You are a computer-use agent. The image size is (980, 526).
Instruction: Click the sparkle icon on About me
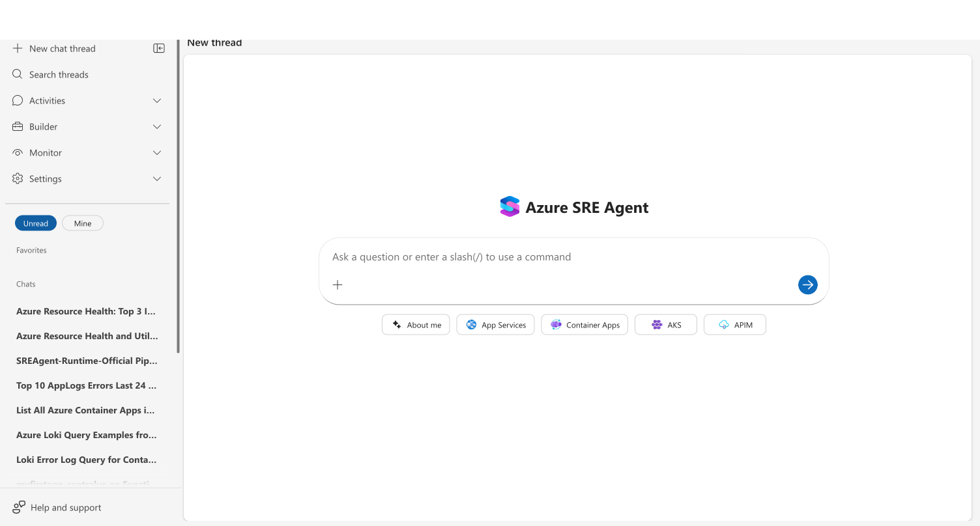pyautogui.click(x=397, y=324)
